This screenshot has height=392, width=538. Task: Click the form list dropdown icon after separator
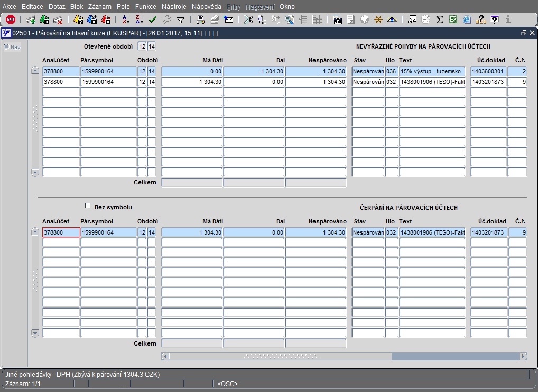[337, 20]
